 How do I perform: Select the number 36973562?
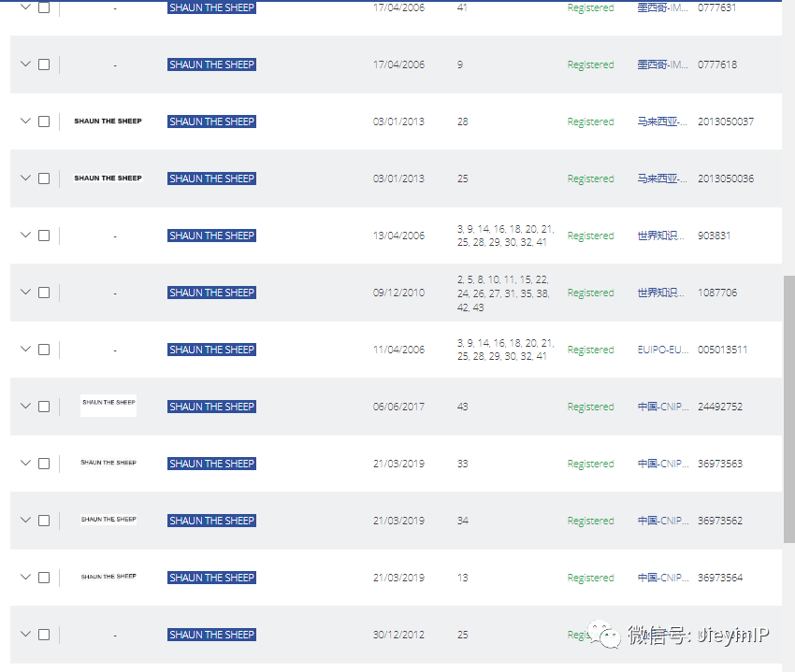coord(720,521)
